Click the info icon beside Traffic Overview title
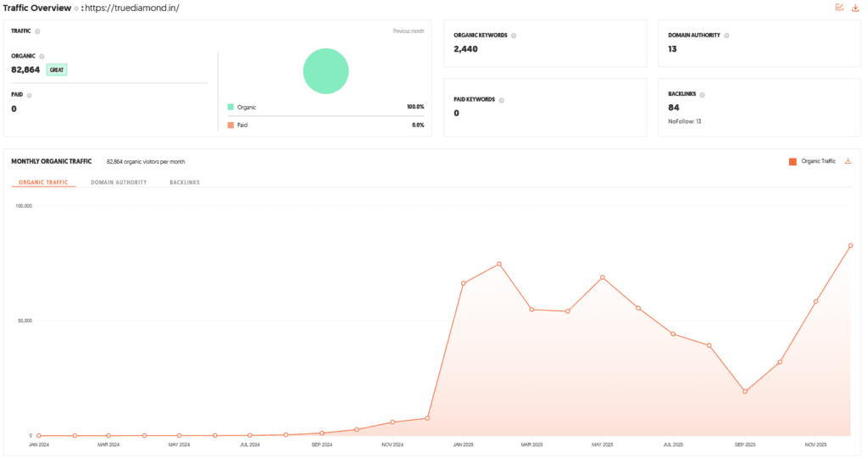The height and width of the screenshot is (458, 868). (x=76, y=8)
